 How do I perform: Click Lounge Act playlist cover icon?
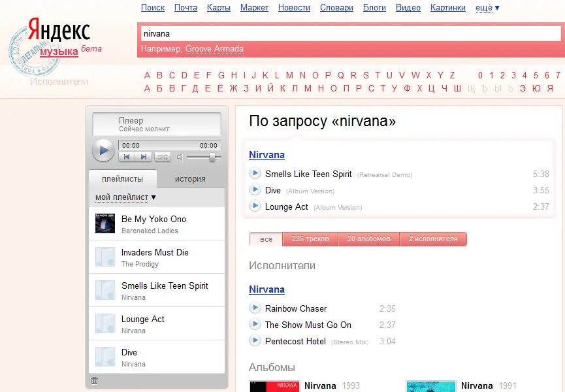pos(105,323)
